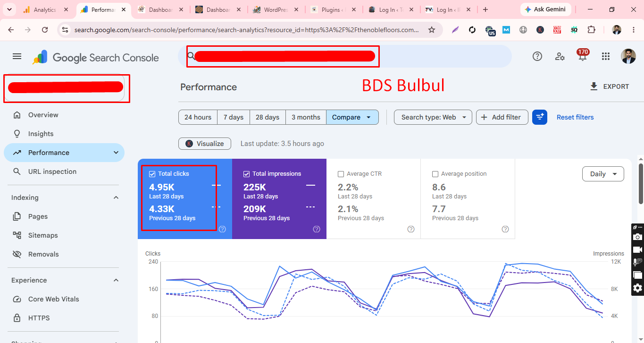Check the Average position checkbox
This screenshot has width=644, height=343.
click(x=435, y=174)
